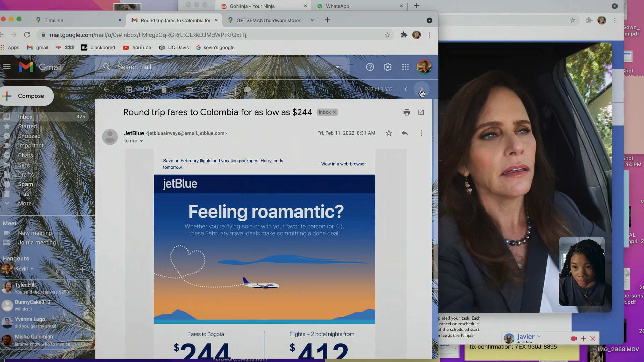Image resolution: width=644 pixels, height=362 pixels.
Task: Focus the Search mail field
Action: pyautogui.click(x=221, y=67)
